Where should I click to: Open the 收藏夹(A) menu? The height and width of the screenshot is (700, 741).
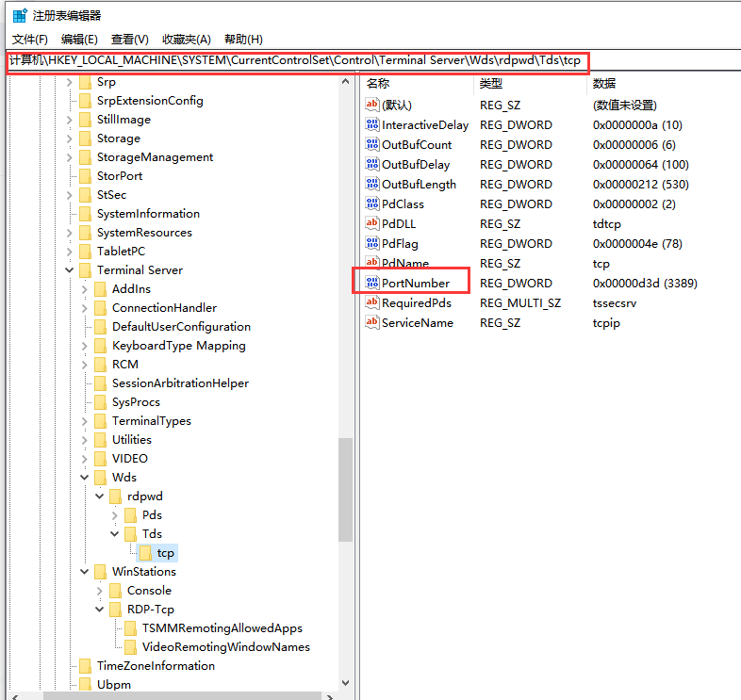[x=187, y=40]
